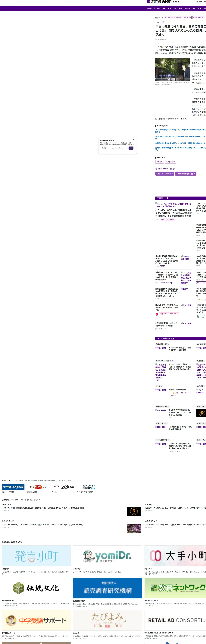This screenshot has width=206, height=644.
Task: Select 国際 in the navigation bar
Action: pyautogui.click(x=194, y=8)
